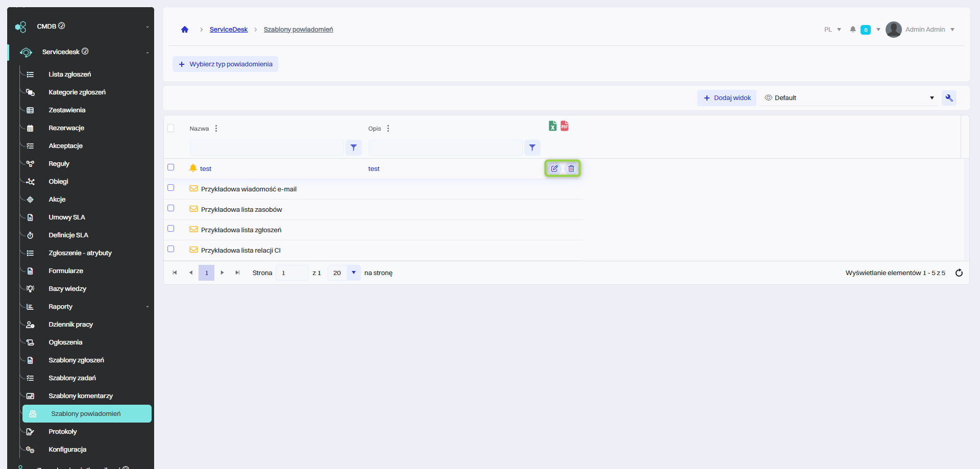Open Bazy wiedzy menu item
This screenshot has height=469, width=980.
(67, 289)
